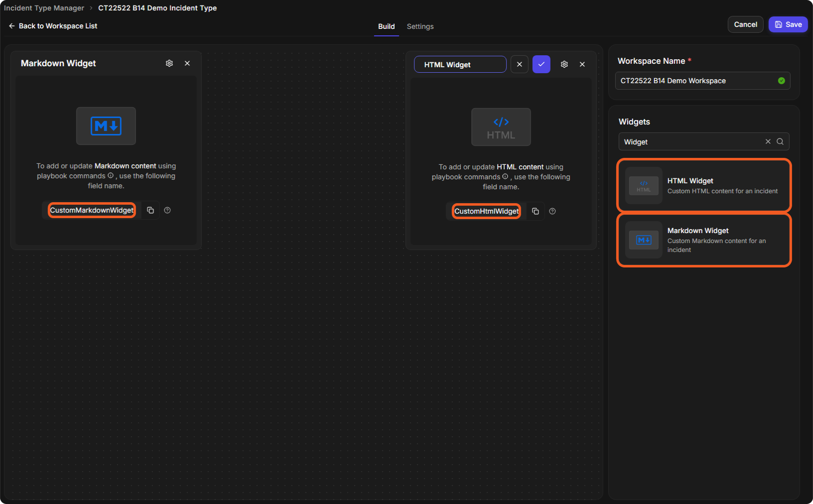Copy CustomHtmlWidget field name

pos(536,211)
